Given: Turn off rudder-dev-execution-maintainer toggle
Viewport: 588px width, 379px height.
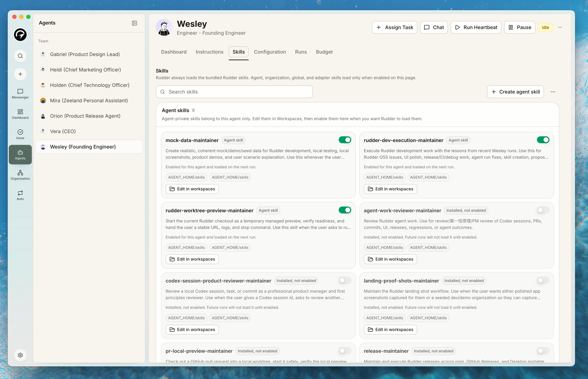Looking at the screenshot, I should (543, 140).
